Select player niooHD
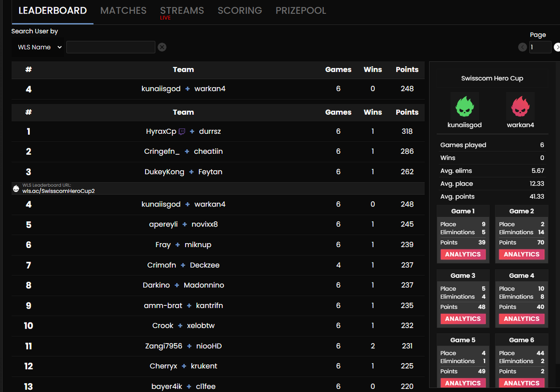 pyautogui.click(x=209, y=346)
